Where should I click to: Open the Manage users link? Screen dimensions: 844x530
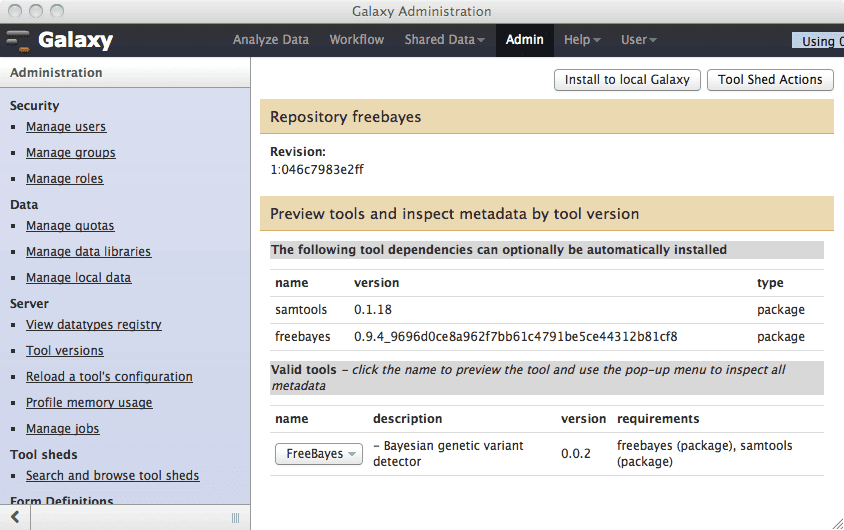[66, 127]
